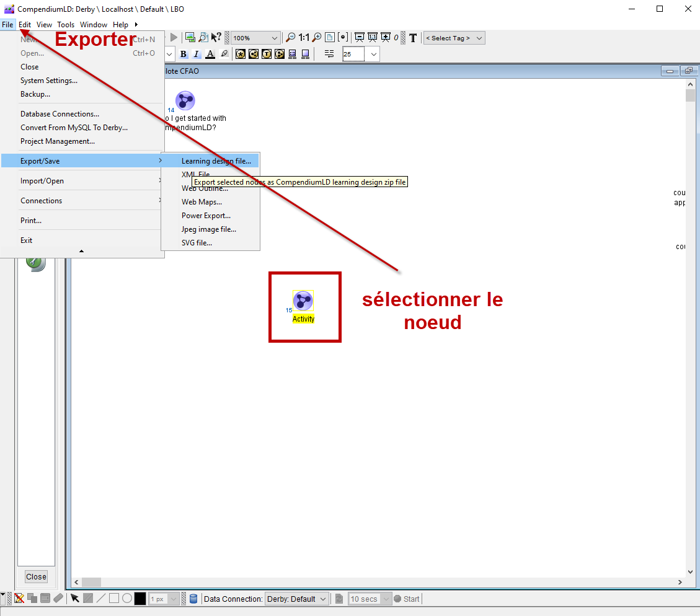Click the image rollover toolbar icon
700x616 pixels.
coord(190,37)
